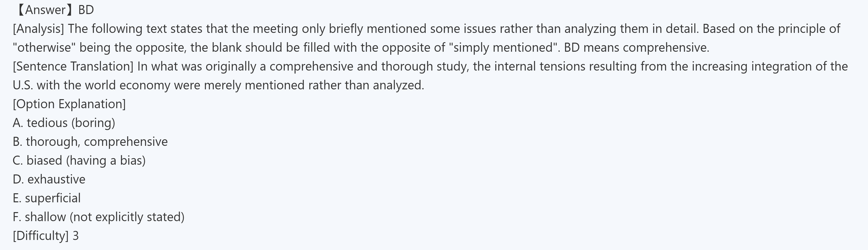The width and height of the screenshot is (868, 250).
Task: Select option C. biased
Action: [x=79, y=160]
